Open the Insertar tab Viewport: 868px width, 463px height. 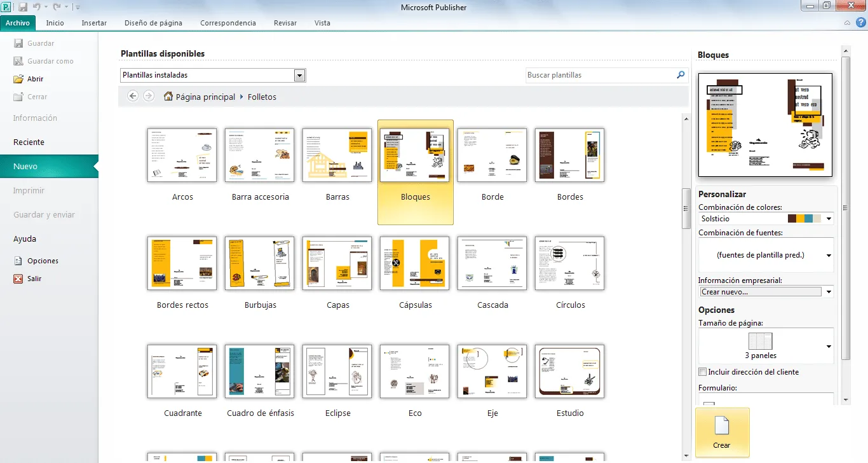click(94, 23)
